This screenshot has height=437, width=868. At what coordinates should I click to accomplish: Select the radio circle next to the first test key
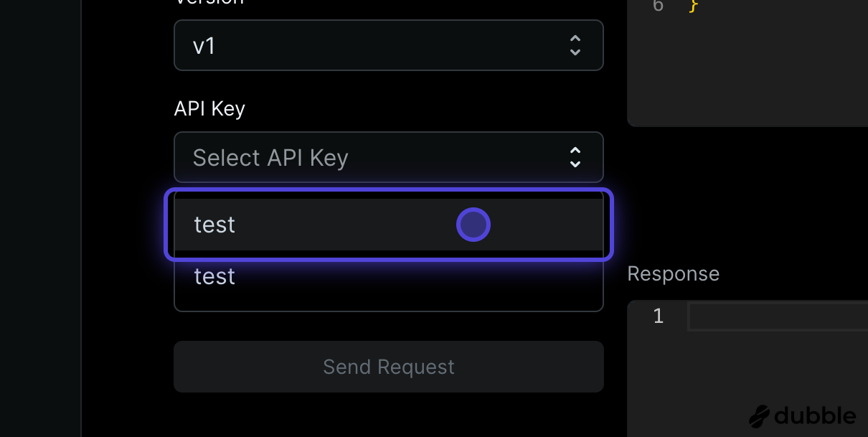473,224
